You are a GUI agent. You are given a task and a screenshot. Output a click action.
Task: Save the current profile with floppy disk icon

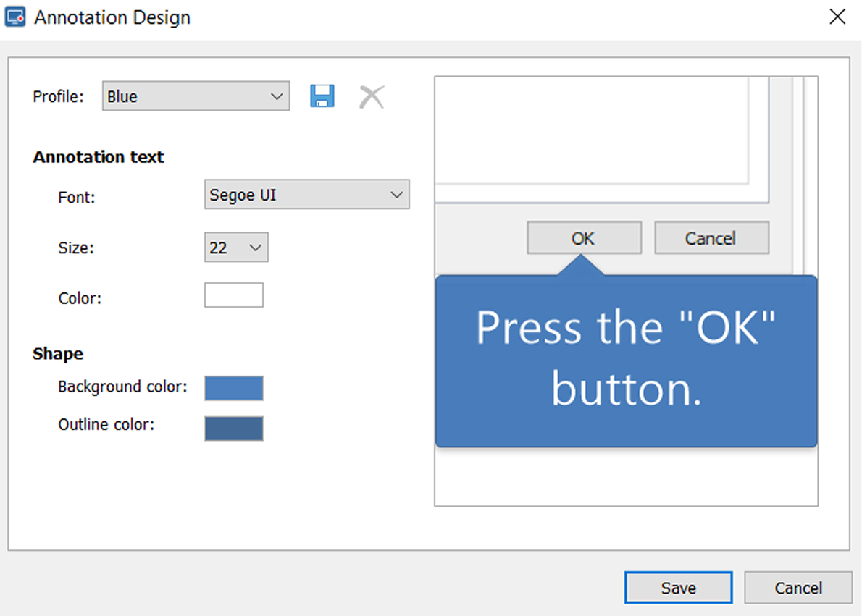322,96
